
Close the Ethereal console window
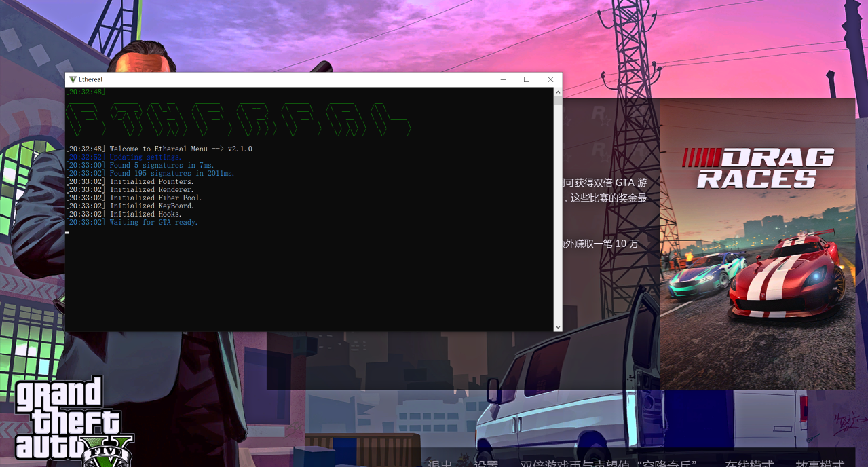click(x=550, y=79)
